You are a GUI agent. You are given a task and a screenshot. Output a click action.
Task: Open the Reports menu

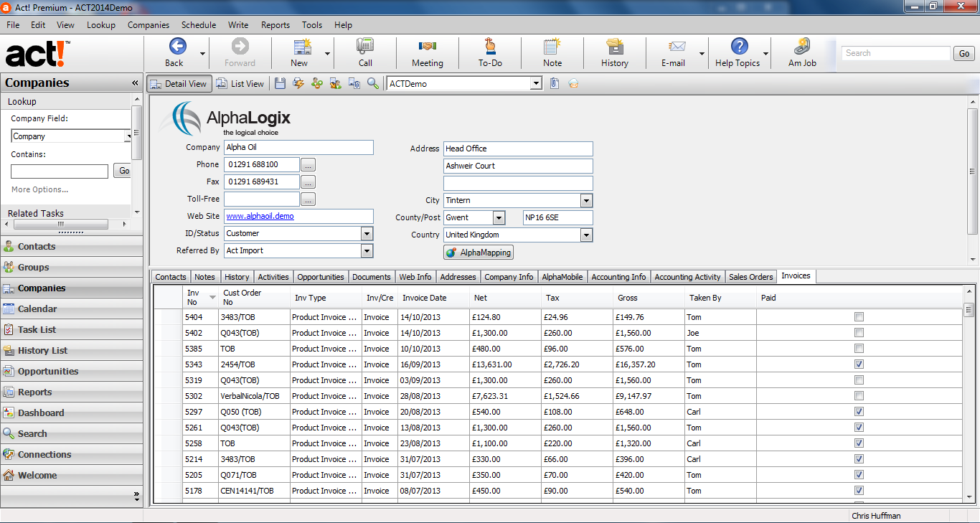coord(275,24)
